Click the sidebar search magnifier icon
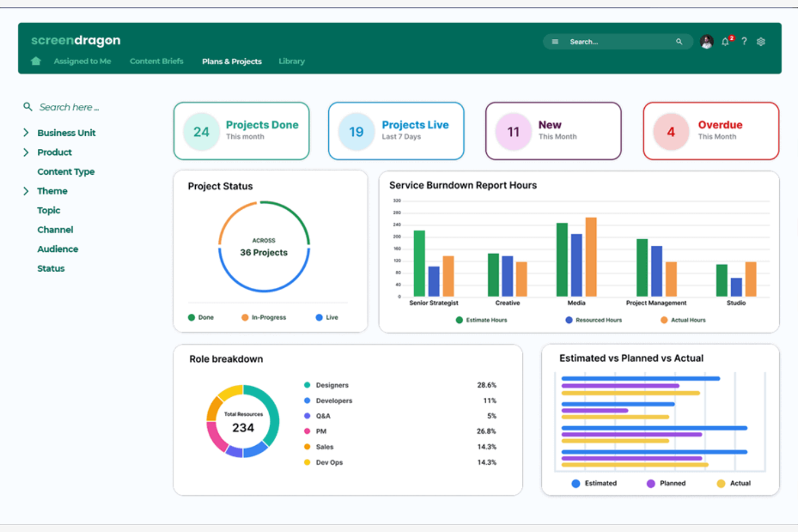The height and width of the screenshot is (532, 798). point(27,106)
